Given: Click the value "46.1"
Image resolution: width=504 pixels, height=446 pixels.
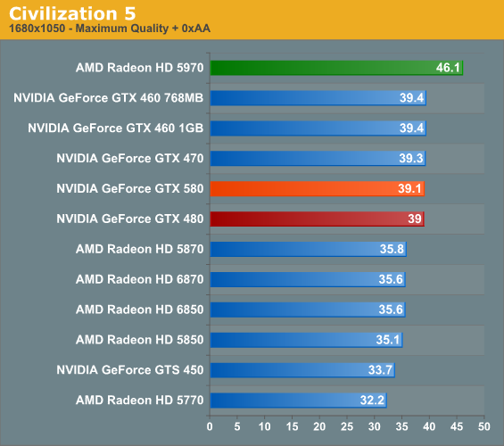Looking at the screenshot, I should (x=448, y=68).
